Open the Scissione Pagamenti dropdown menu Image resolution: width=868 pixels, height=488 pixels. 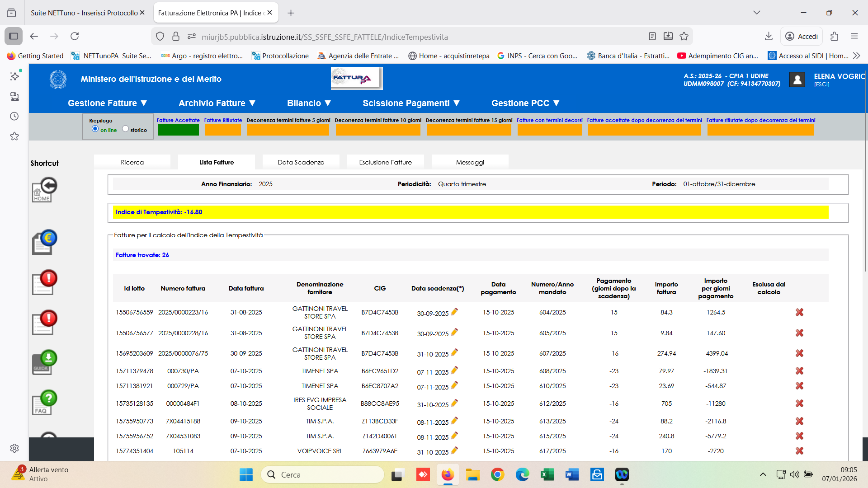411,103
